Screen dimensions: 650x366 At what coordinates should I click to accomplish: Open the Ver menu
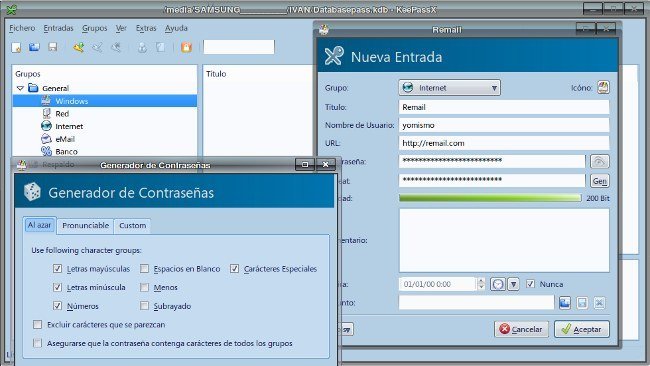click(121, 28)
